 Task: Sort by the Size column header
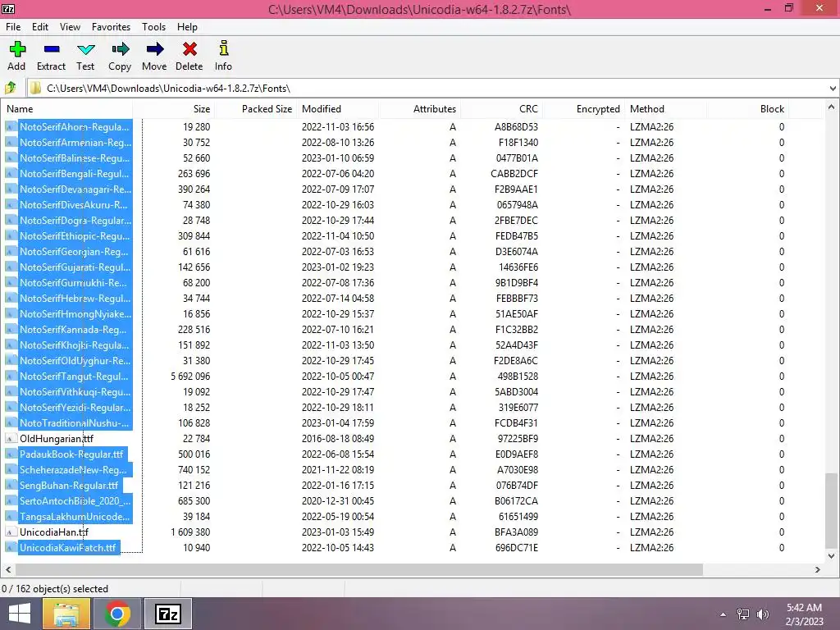tap(174, 109)
